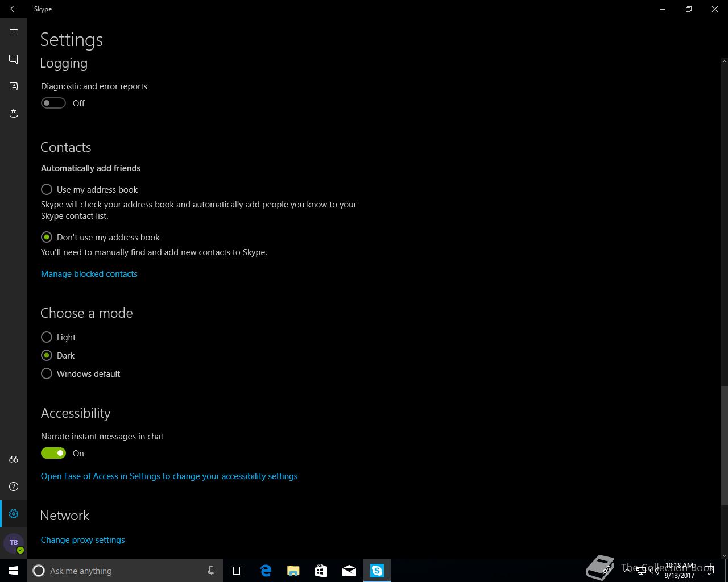Click the Cortana microphone icon
This screenshot has width=728, height=582.
[x=211, y=571]
